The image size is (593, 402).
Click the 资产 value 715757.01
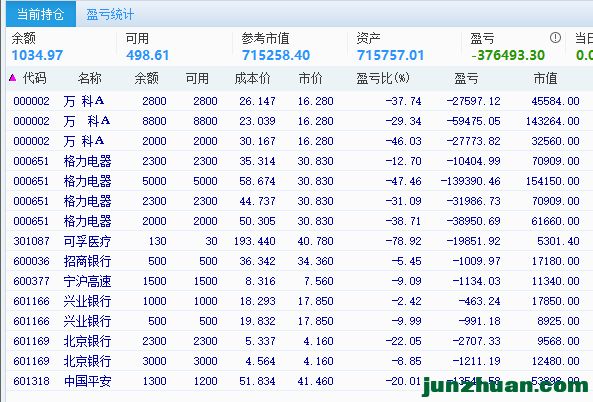pyautogui.click(x=390, y=56)
